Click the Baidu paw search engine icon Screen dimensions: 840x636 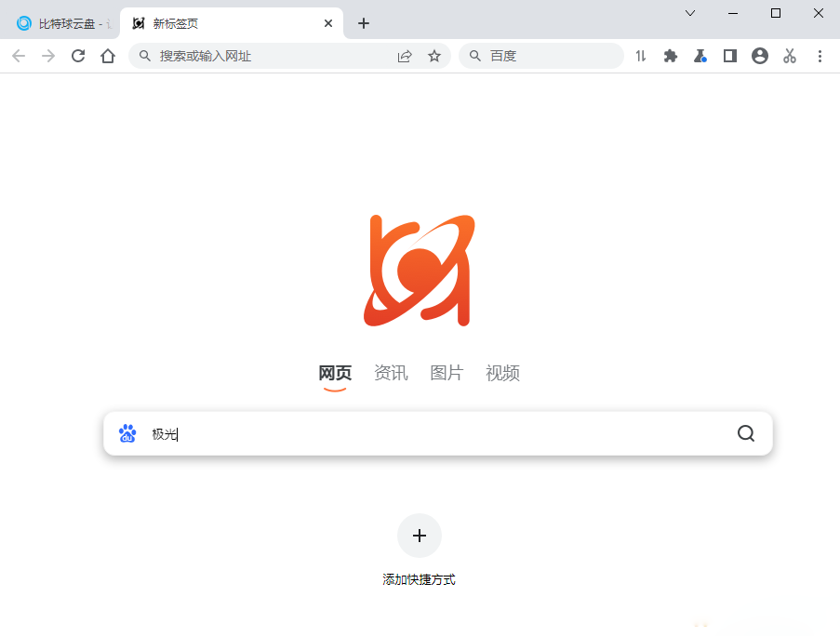[x=127, y=433]
